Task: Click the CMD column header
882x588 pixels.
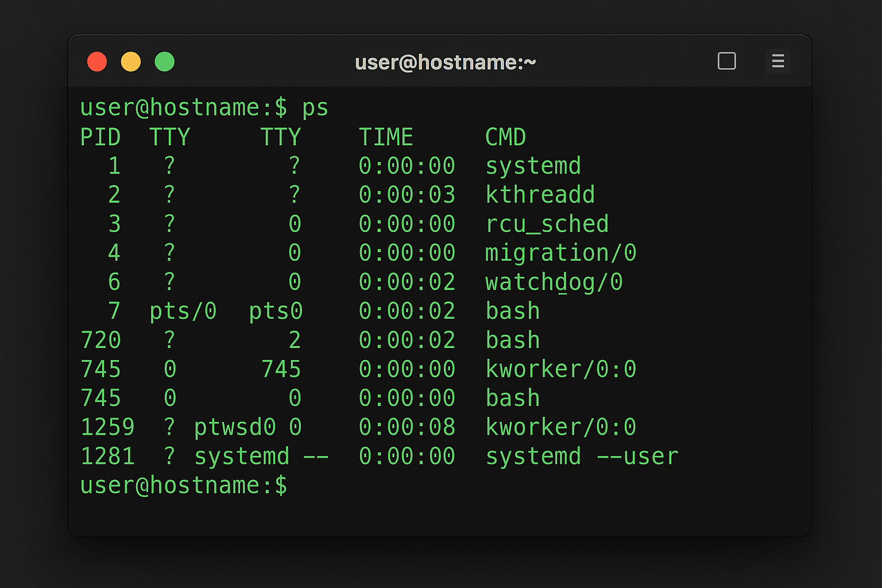Action: click(x=505, y=137)
